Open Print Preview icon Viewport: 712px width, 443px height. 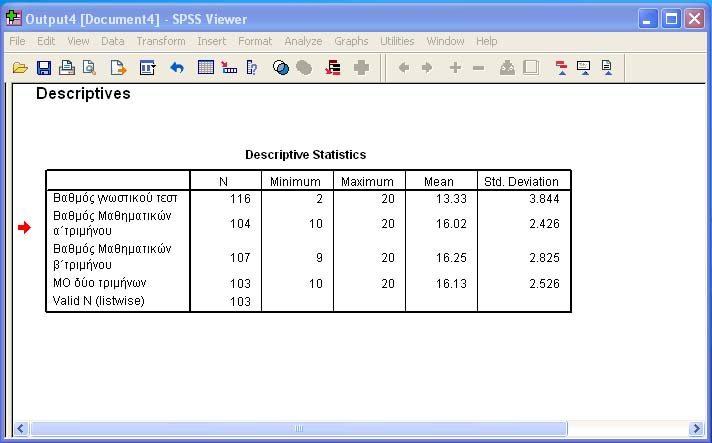pos(89,68)
